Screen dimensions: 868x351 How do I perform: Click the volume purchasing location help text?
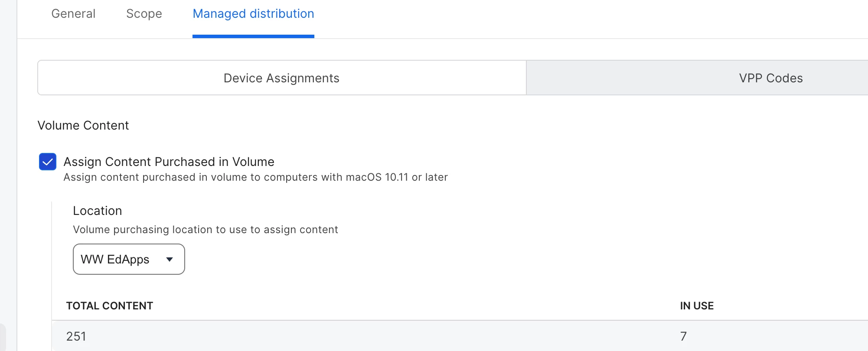(x=206, y=230)
